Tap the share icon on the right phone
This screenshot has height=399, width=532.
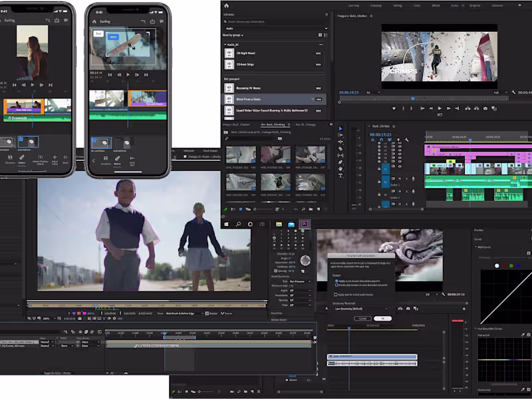(x=152, y=21)
